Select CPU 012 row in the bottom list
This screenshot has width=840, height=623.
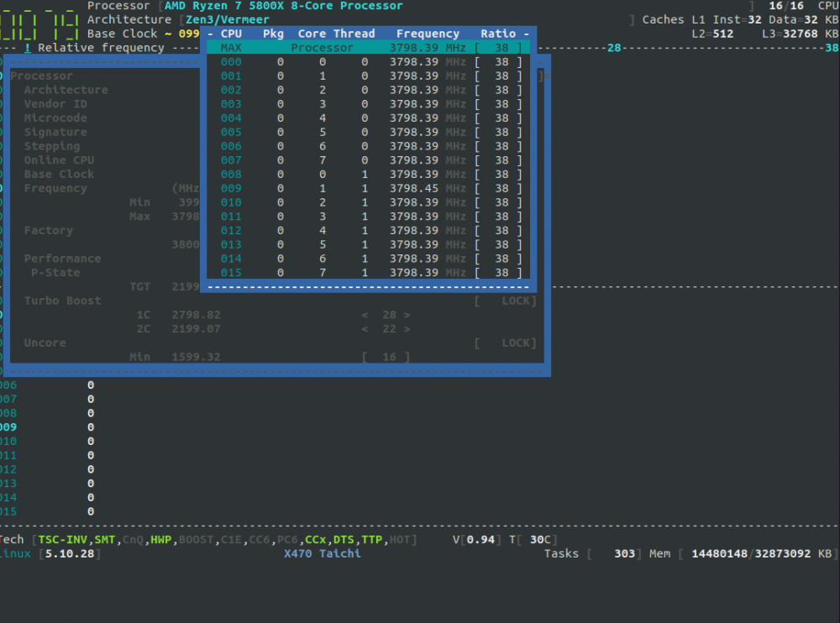(x=47, y=469)
